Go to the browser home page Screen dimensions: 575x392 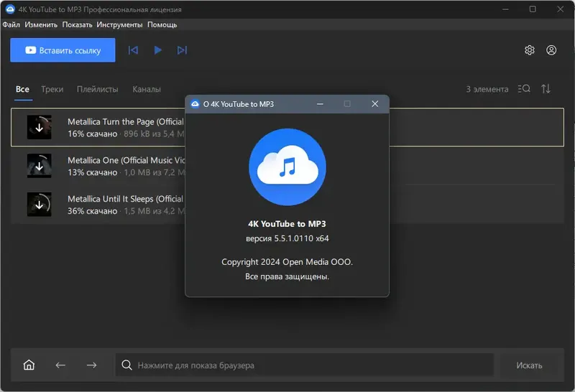pyautogui.click(x=29, y=365)
